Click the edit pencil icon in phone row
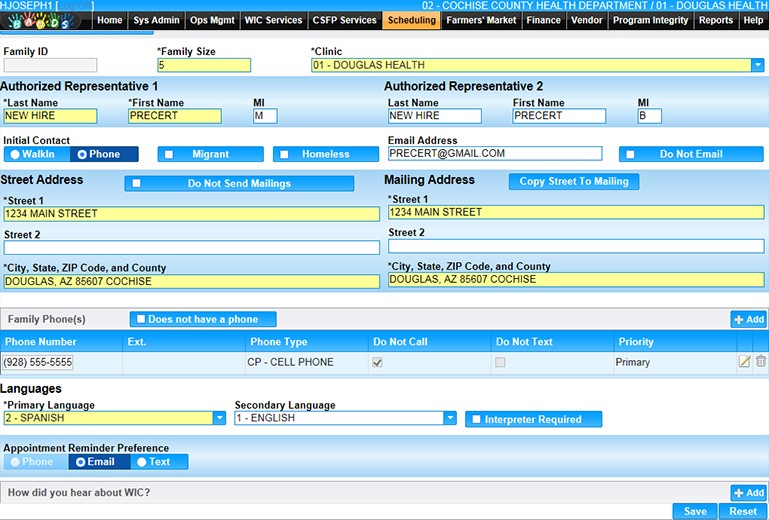769x520 pixels. [744, 362]
